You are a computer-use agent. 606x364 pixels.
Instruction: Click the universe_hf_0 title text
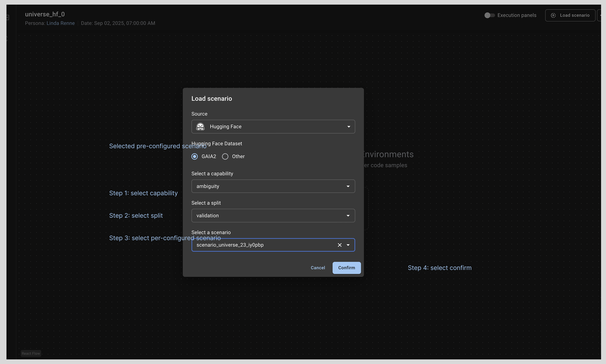45,14
